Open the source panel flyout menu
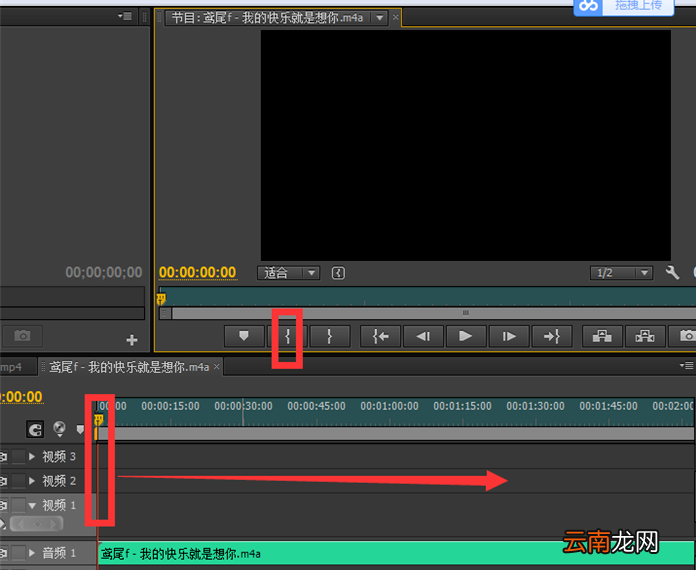Image resolution: width=696 pixels, height=570 pixels. tap(125, 16)
